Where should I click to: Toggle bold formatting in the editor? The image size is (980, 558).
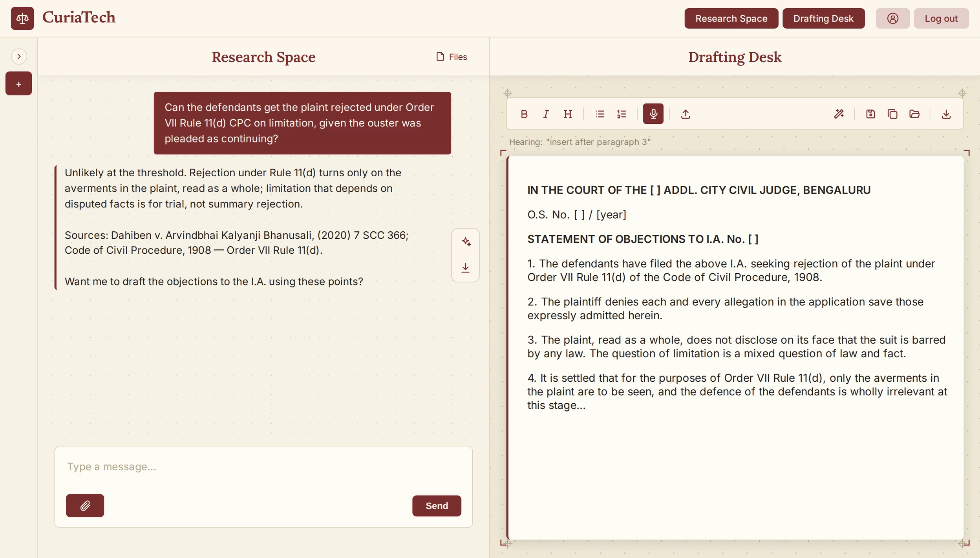pyautogui.click(x=524, y=114)
